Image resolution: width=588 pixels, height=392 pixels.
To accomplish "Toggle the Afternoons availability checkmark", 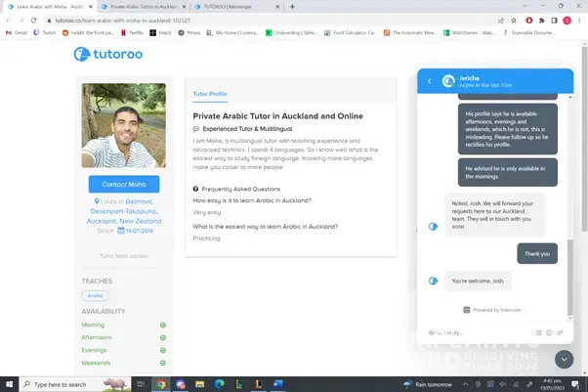I will pos(163,337).
